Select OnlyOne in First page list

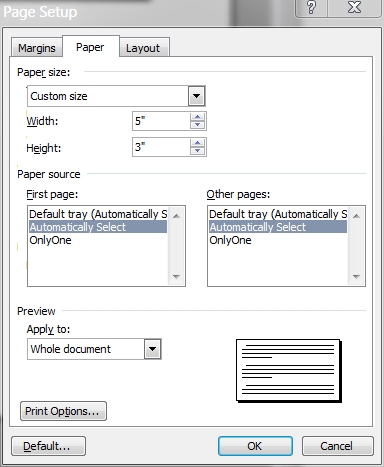pyautogui.click(x=98, y=240)
